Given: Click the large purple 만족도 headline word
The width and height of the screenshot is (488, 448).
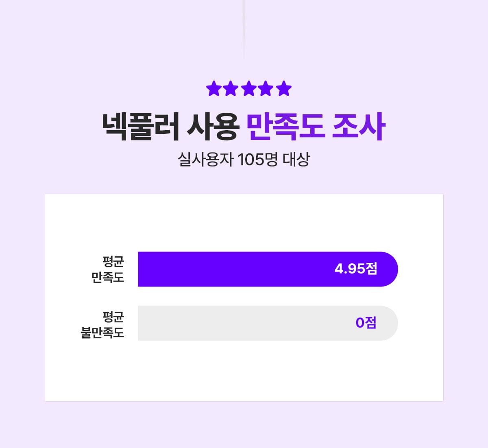Looking at the screenshot, I should 285,126.
